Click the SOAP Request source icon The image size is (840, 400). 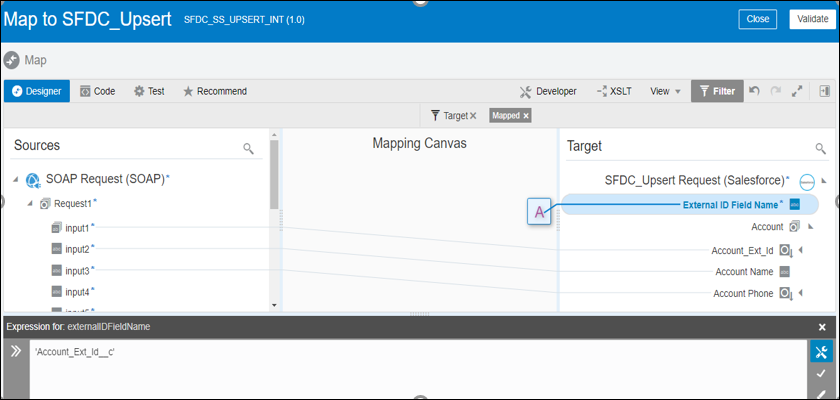pyautogui.click(x=33, y=180)
